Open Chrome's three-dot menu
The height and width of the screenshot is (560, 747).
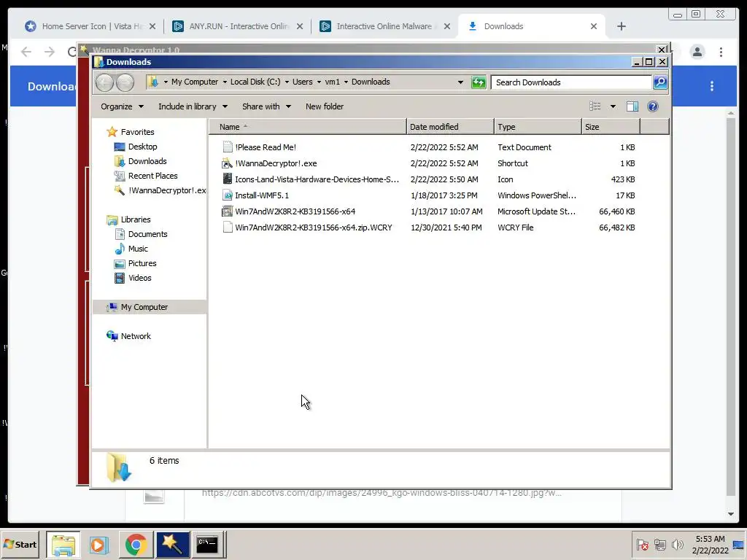721,52
